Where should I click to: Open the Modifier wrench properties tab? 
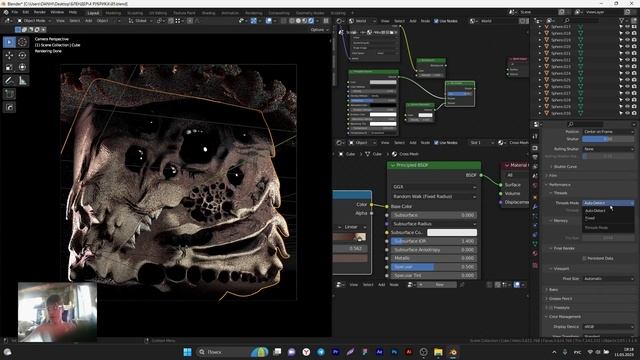[x=535, y=207]
